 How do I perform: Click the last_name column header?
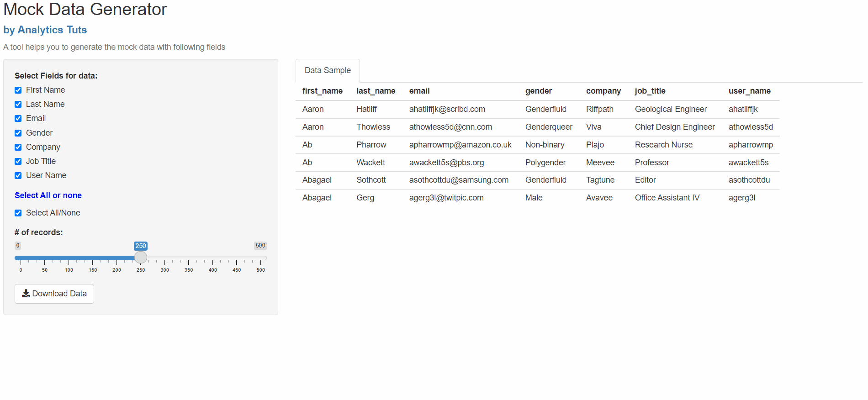(x=376, y=91)
